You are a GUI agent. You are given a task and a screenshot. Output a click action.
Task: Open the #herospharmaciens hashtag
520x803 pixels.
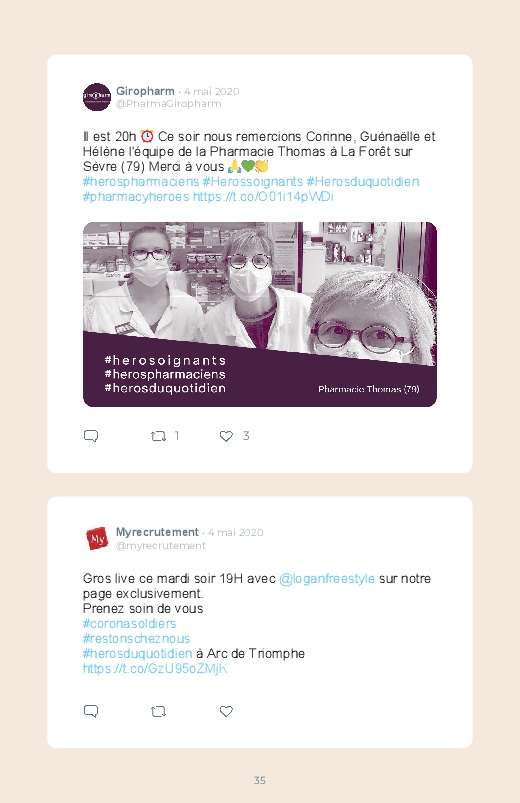(x=141, y=182)
